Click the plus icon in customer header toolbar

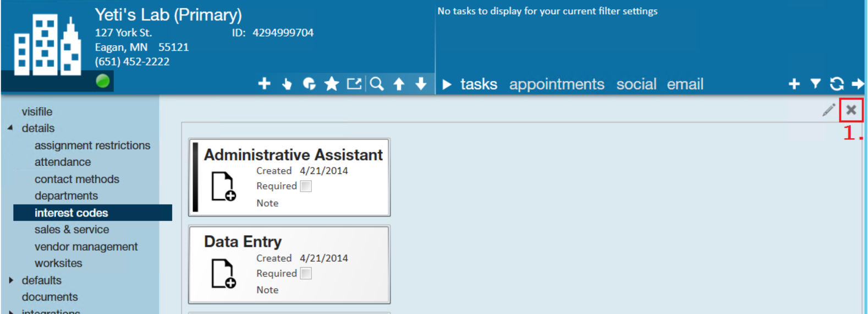click(264, 83)
